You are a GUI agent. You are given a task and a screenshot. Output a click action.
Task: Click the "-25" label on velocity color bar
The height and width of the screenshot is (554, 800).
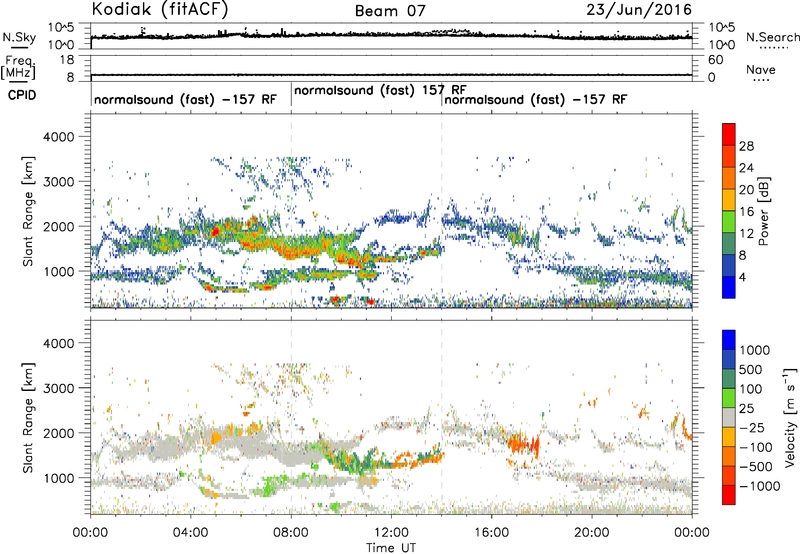tap(752, 428)
